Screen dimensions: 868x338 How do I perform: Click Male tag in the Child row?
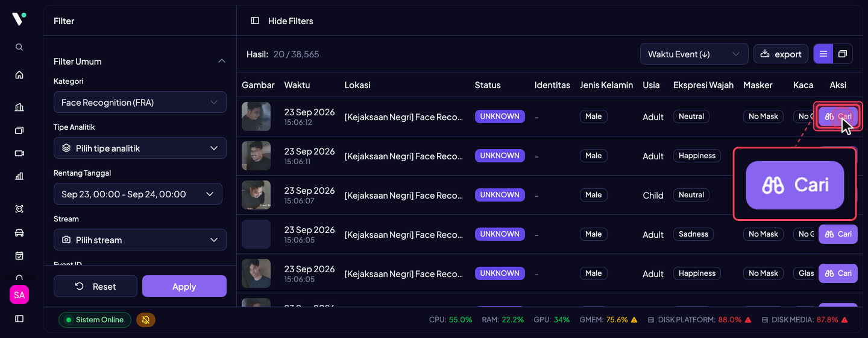pyautogui.click(x=593, y=195)
